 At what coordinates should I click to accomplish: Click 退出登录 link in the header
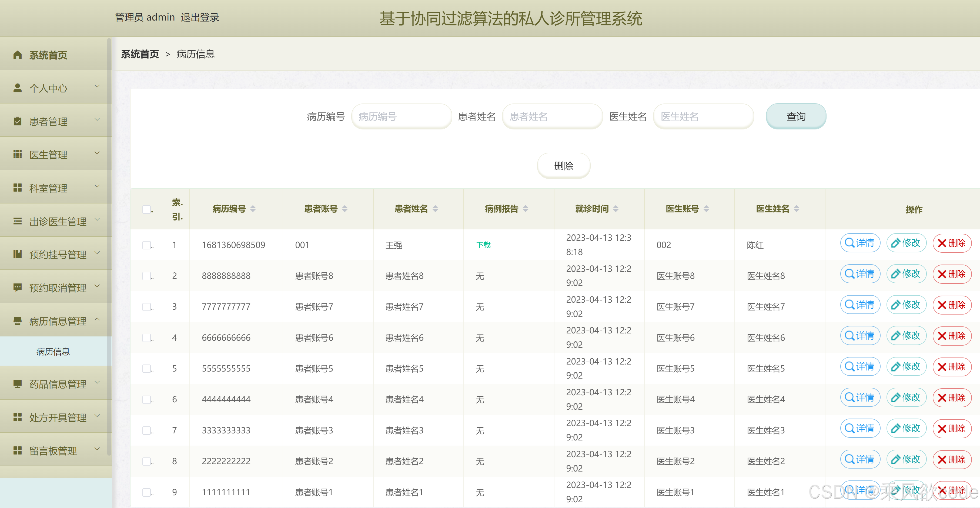200,18
